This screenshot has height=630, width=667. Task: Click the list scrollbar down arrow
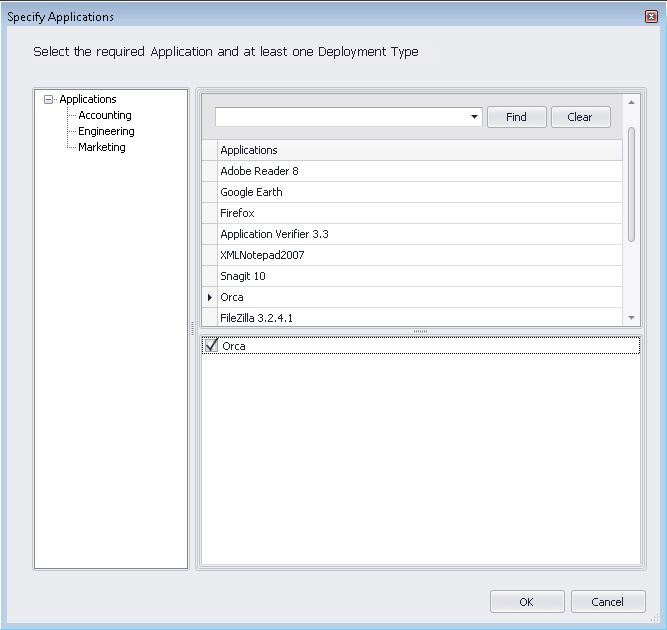point(631,317)
